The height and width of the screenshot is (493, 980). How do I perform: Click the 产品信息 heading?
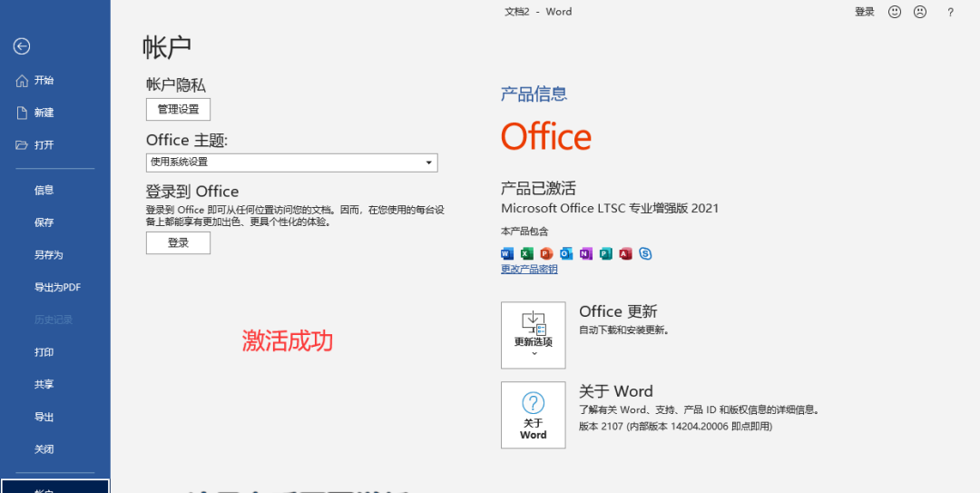point(534,94)
